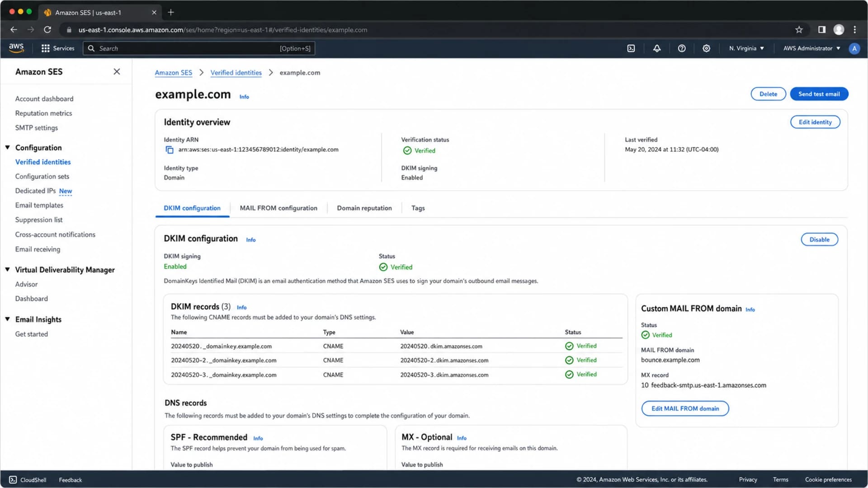Switch to MAIL FROM configuration tab
868x488 pixels.
click(278, 208)
